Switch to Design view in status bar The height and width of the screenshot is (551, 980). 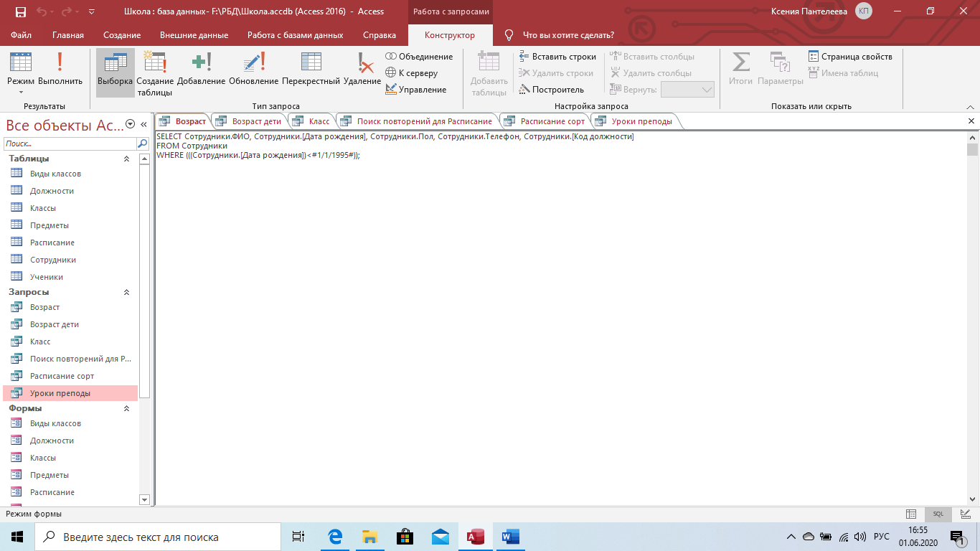(966, 514)
